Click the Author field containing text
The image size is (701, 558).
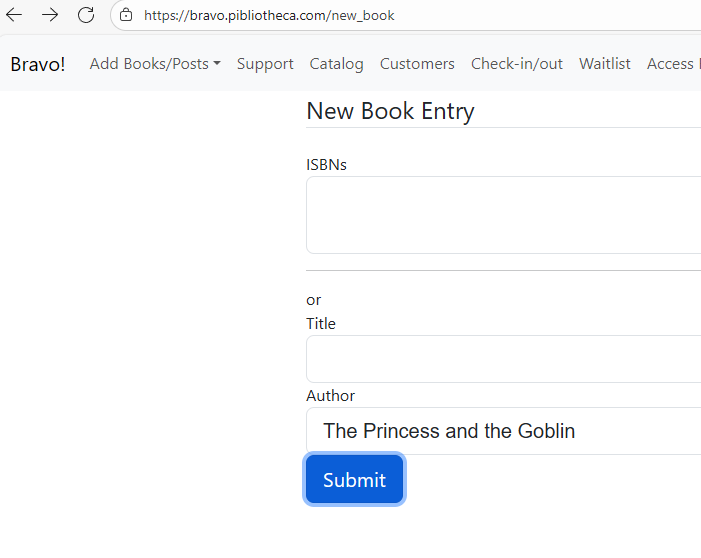503,431
